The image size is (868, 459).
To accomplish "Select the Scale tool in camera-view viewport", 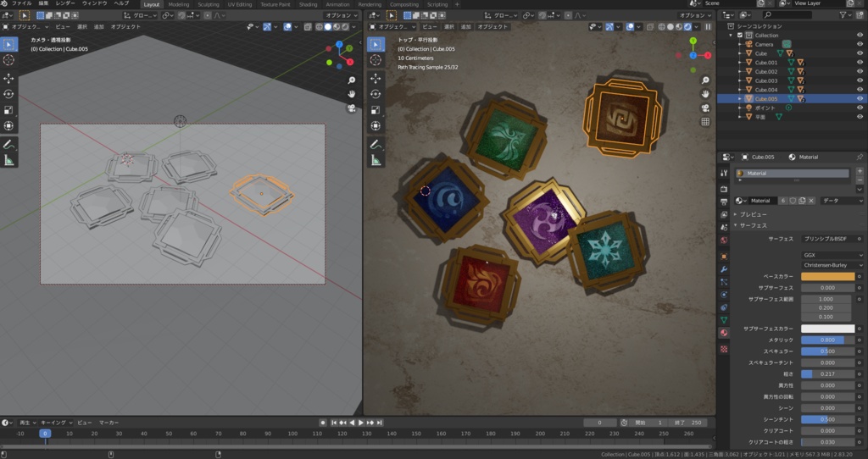I will pos(8,110).
